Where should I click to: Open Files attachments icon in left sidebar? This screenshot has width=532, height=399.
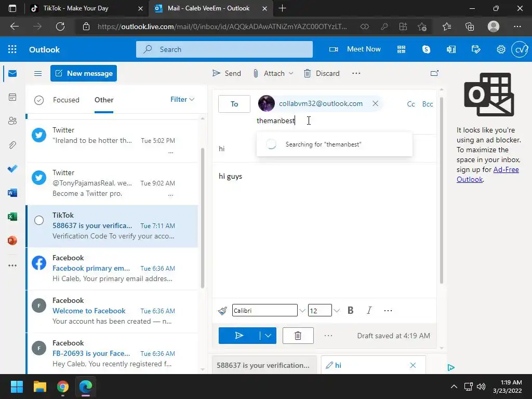[12, 145]
